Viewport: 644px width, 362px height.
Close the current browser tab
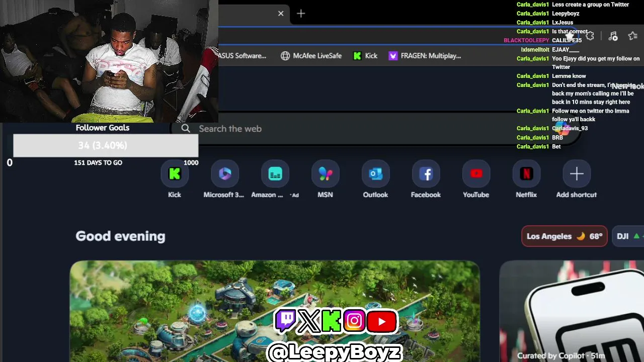click(x=281, y=14)
